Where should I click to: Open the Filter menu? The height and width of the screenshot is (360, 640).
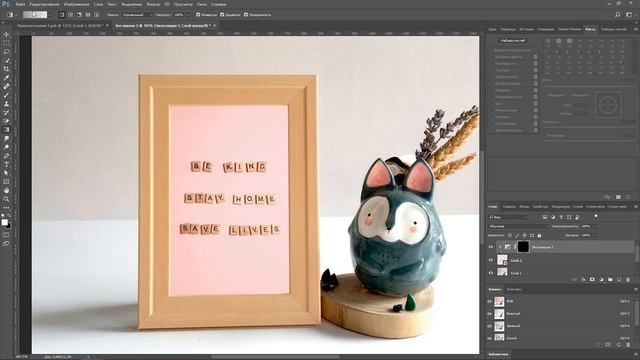point(153,4)
